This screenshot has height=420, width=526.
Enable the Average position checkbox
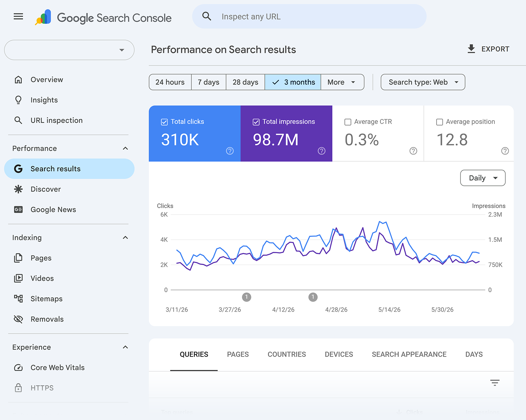439,122
